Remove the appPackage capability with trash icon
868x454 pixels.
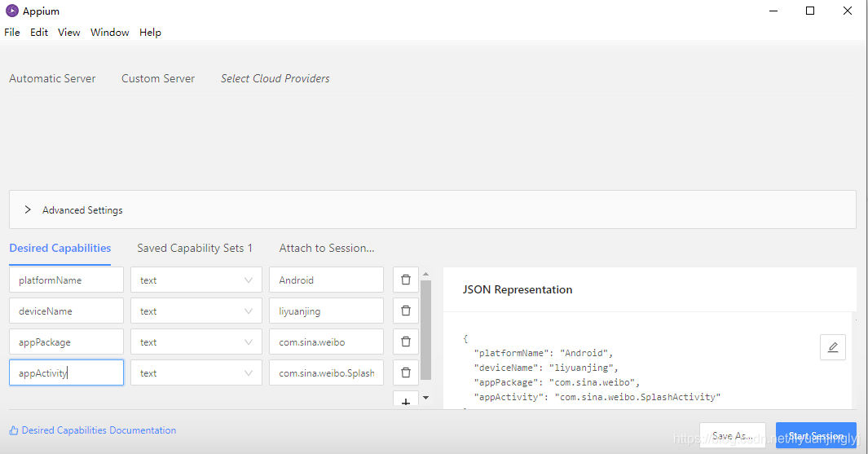406,342
